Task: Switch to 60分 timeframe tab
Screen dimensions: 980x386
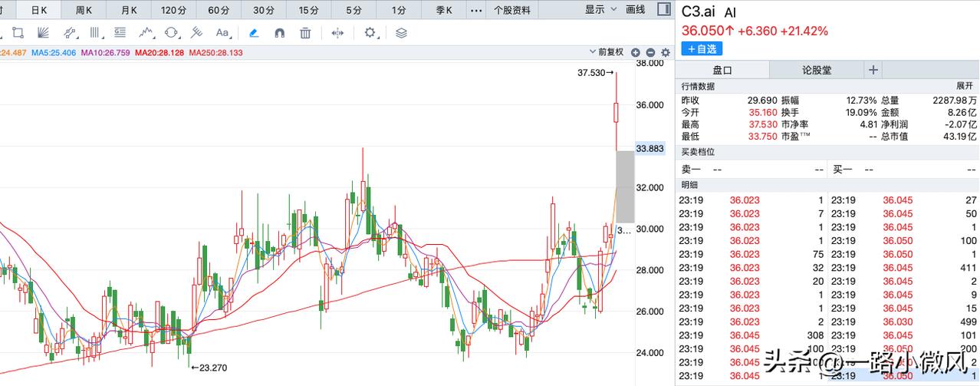Action: (x=219, y=10)
